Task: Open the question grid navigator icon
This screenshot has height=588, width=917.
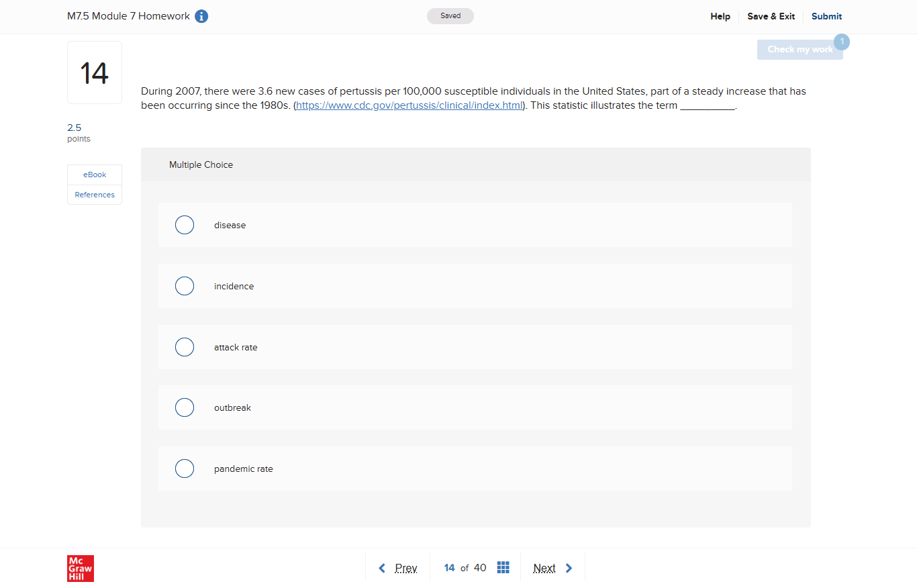Action: pos(503,568)
